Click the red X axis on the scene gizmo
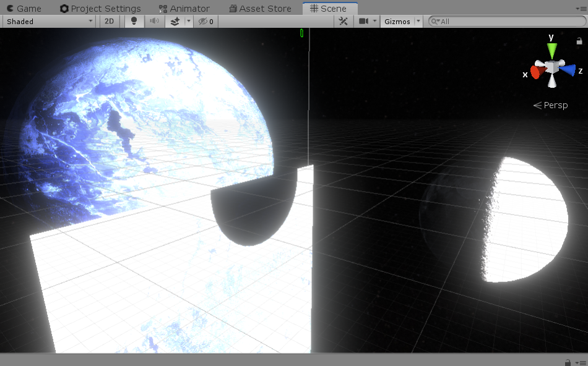Viewport: 588px width, 366px height. click(534, 73)
